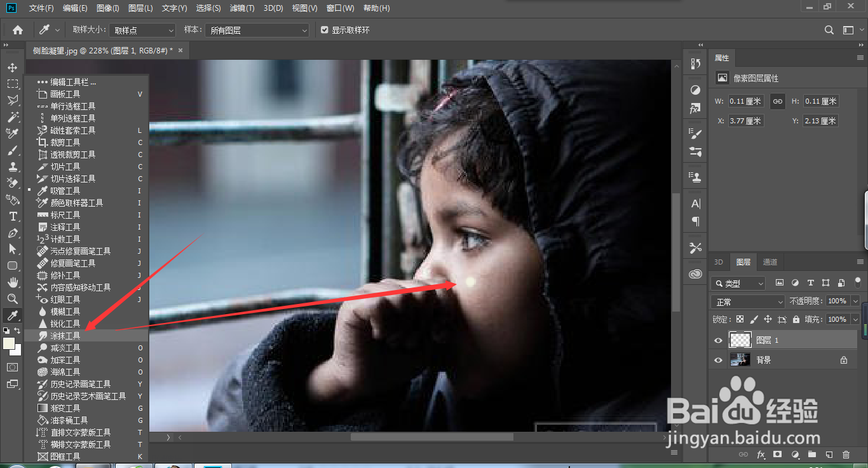This screenshot has width=868, height=468.
Task: Switch to the 3D panel tab
Action: [719, 262]
